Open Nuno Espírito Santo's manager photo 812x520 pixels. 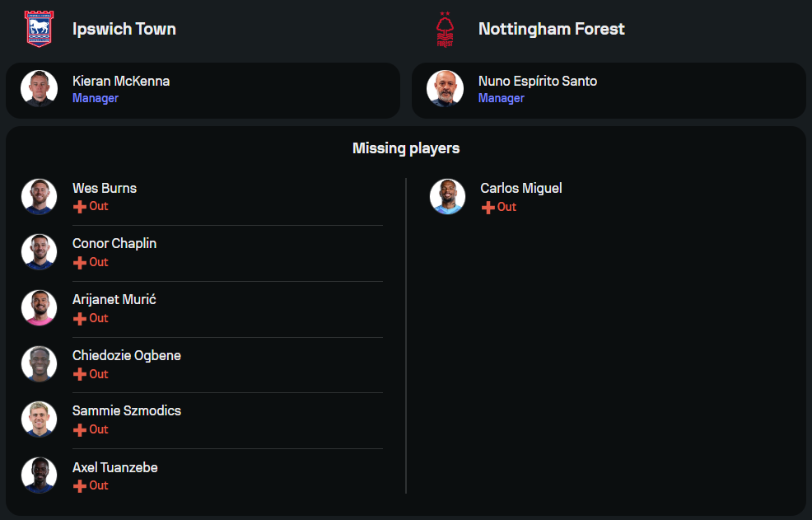pyautogui.click(x=445, y=88)
